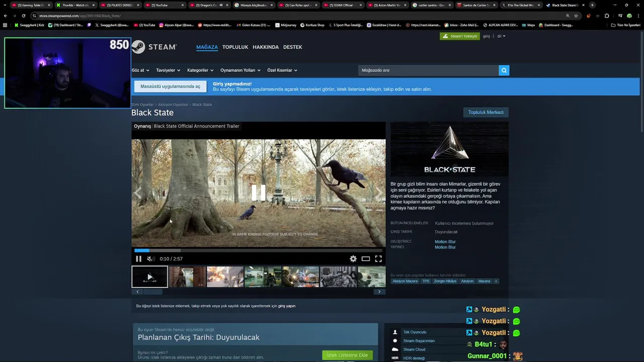Click the HDR icon beside HDR desteği
The width and height of the screenshot is (644, 362).
(395, 358)
